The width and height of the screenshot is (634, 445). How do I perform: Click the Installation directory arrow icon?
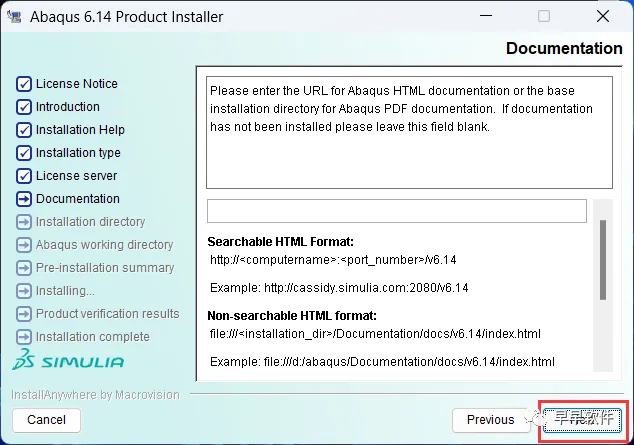point(24,222)
